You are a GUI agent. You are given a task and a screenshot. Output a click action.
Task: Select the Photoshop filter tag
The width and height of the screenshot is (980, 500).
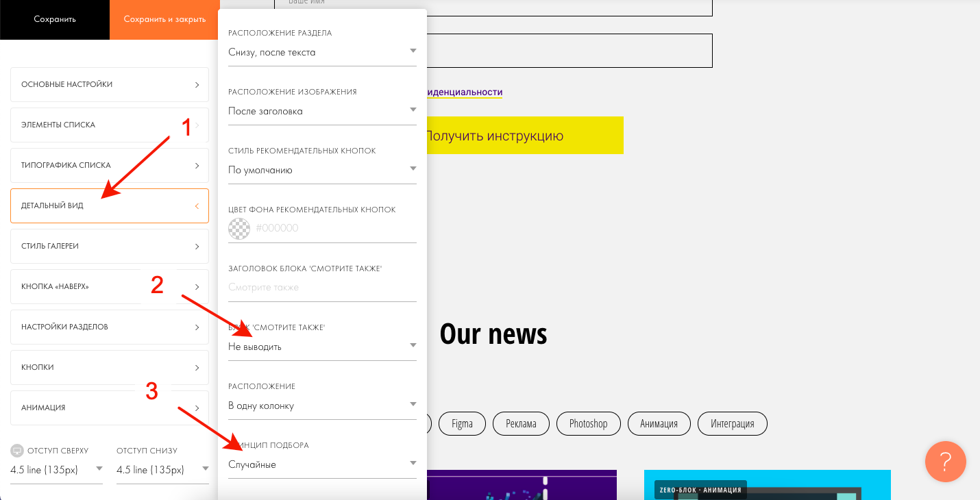[588, 423]
